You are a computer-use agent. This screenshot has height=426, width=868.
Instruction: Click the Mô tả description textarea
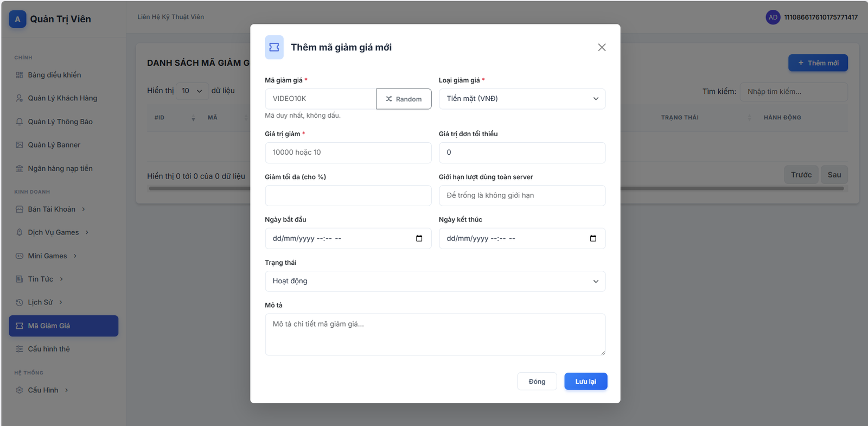[435, 334]
